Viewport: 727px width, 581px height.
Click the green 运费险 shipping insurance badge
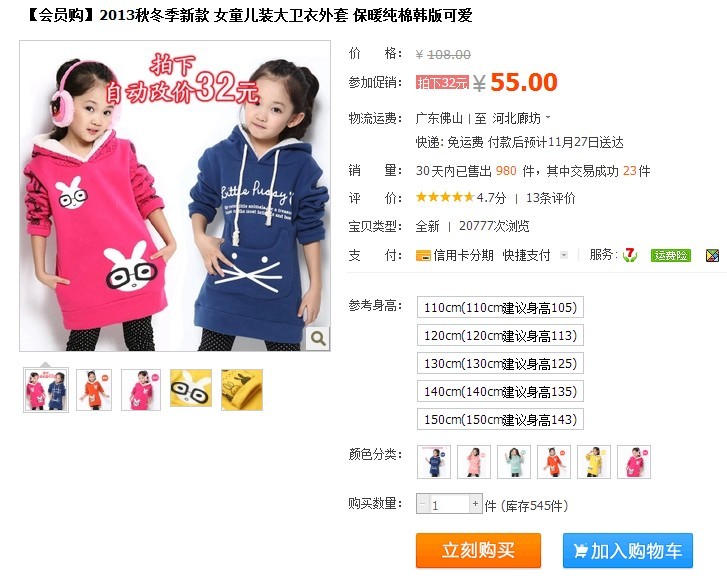(670, 255)
